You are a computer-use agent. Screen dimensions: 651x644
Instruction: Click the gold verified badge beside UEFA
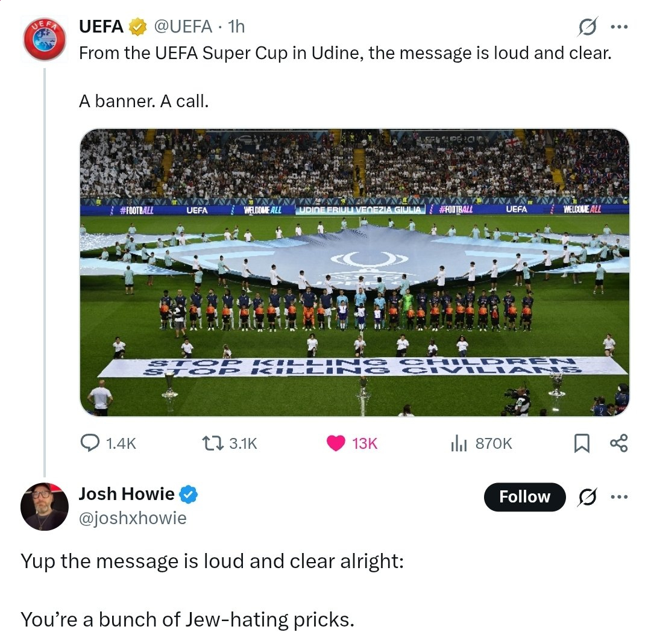point(138,27)
